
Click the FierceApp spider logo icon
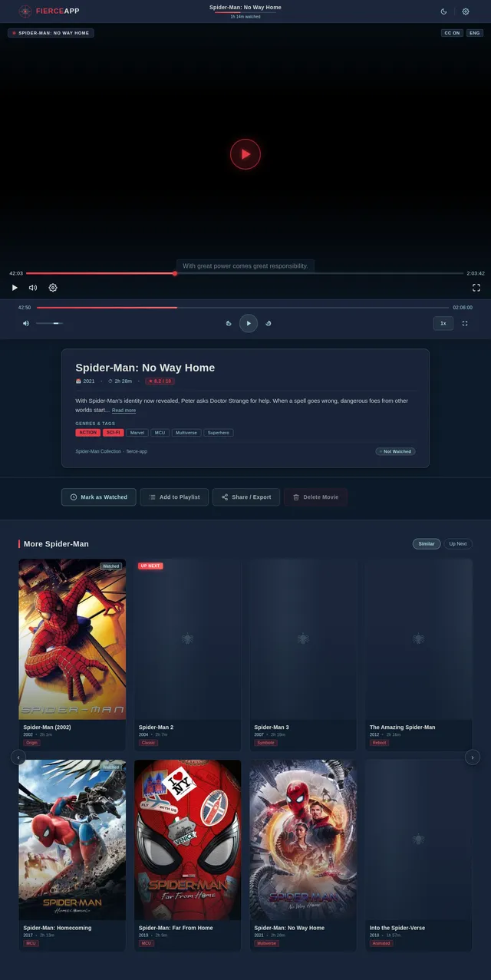click(25, 11)
